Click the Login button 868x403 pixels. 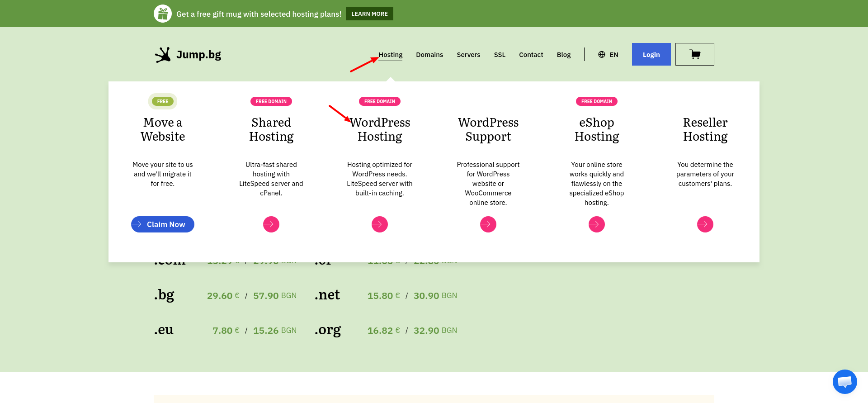tap(651, 54)
